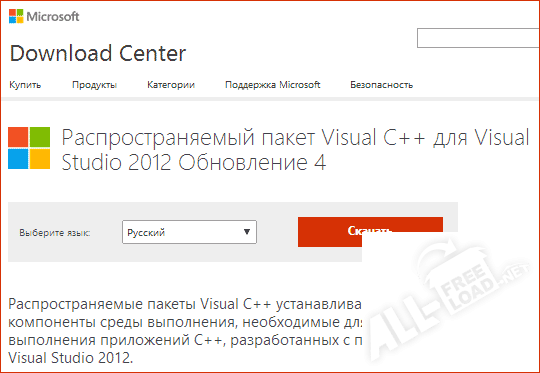Open the Купить menu

point(25,85)
